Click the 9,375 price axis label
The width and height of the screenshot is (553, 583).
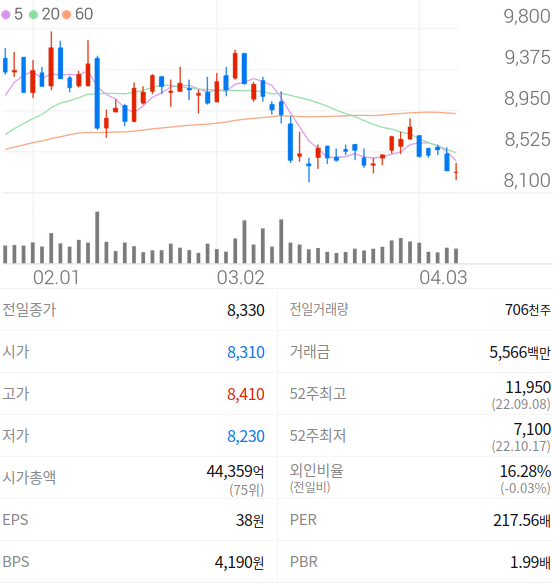(x=527, y=57)
